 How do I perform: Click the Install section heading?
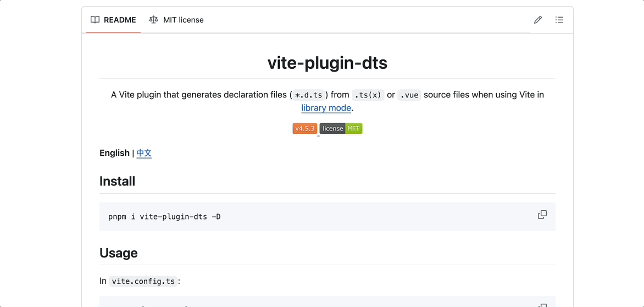117,181
